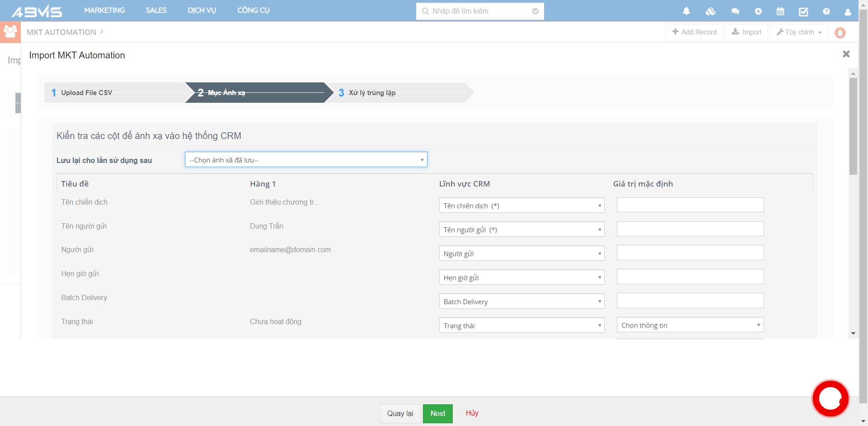The width and height of the screenshot is (868, 426).
Task: Open the Tùy chỉnh customize dropdown
Action: pyautogui.click(x=799, y=32)
